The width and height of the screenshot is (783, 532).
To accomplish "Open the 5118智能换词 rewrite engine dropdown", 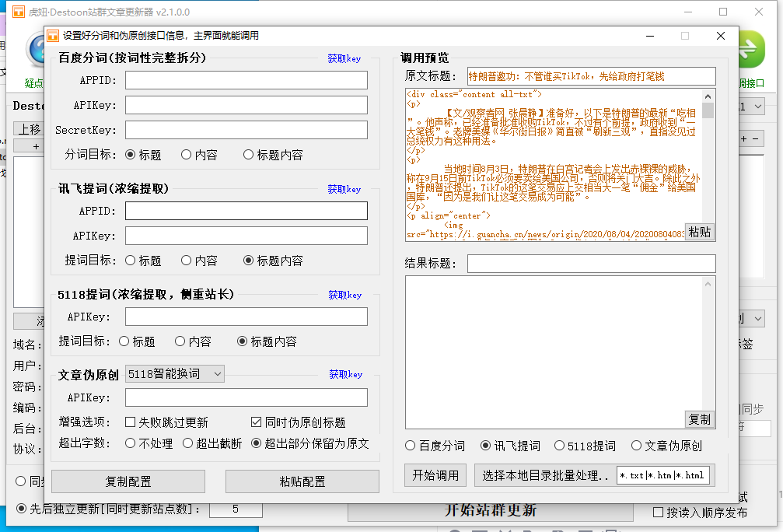I will [175, 374].
